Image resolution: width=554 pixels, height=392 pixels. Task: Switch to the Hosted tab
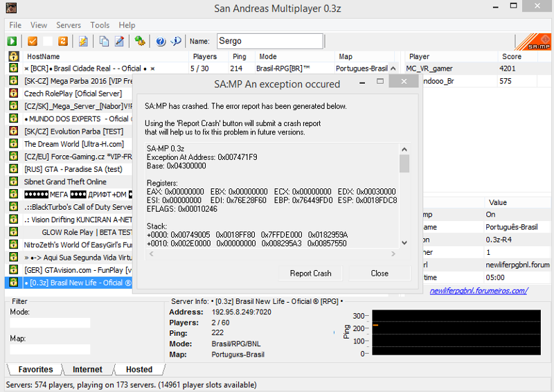(x=139, y=369)
